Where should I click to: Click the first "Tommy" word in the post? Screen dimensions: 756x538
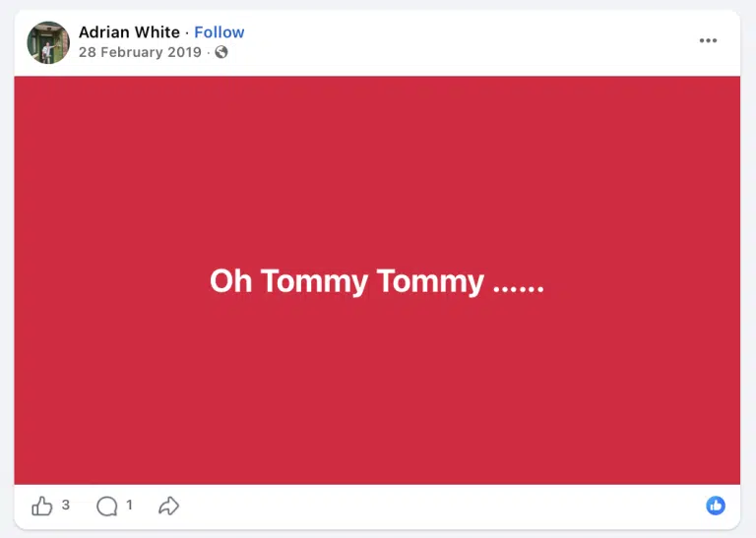[x=315, y=281]
